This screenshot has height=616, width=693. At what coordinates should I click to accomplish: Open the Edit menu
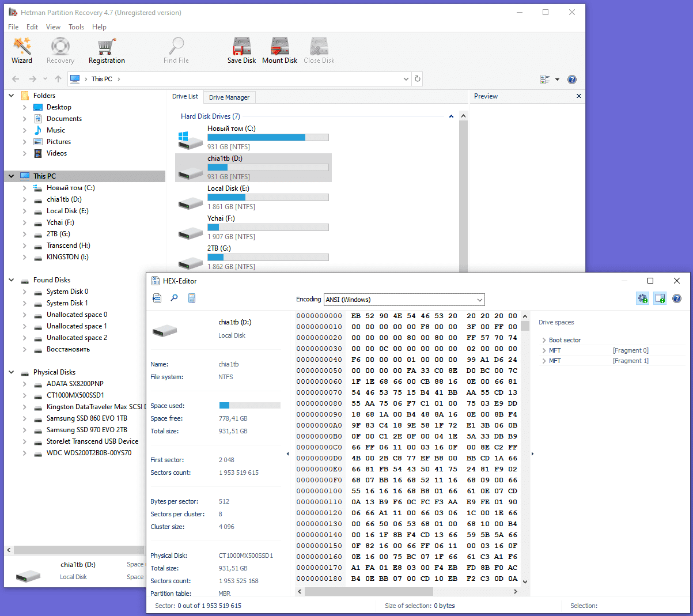(x=32, y=27)
